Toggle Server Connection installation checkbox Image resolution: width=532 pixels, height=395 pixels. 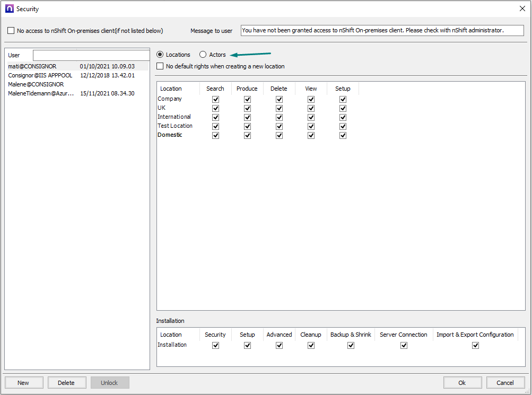coord(404,345)
